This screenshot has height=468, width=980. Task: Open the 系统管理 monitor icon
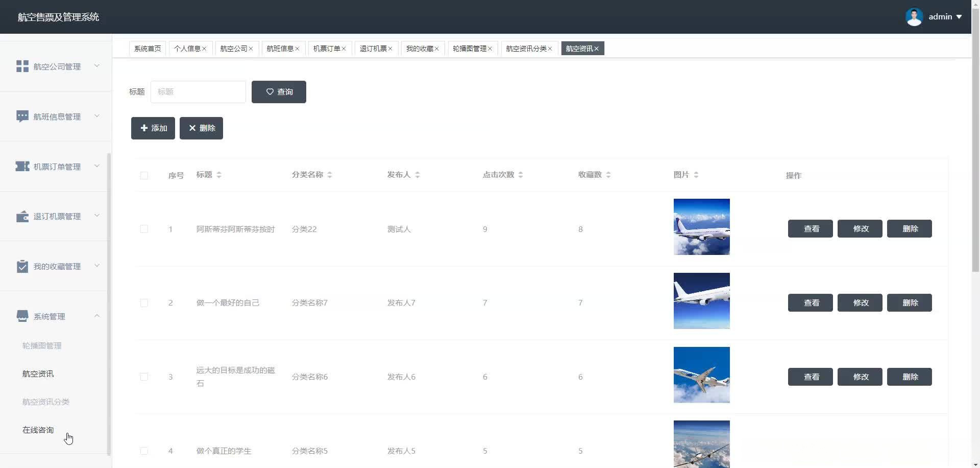point(22,316)
